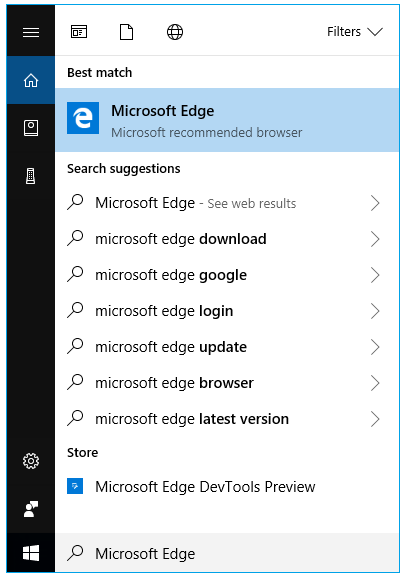Viewport: 406px width, 578px height.
Task: Select 'microsoft edge browser' suggestion
Action: [x=227, y=383]
